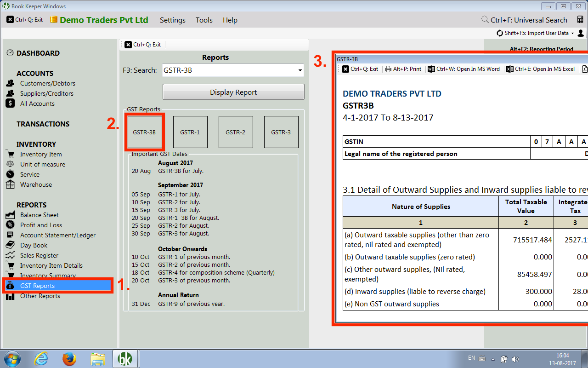
Task: Open the user profile icon
Action: point(580,33)
